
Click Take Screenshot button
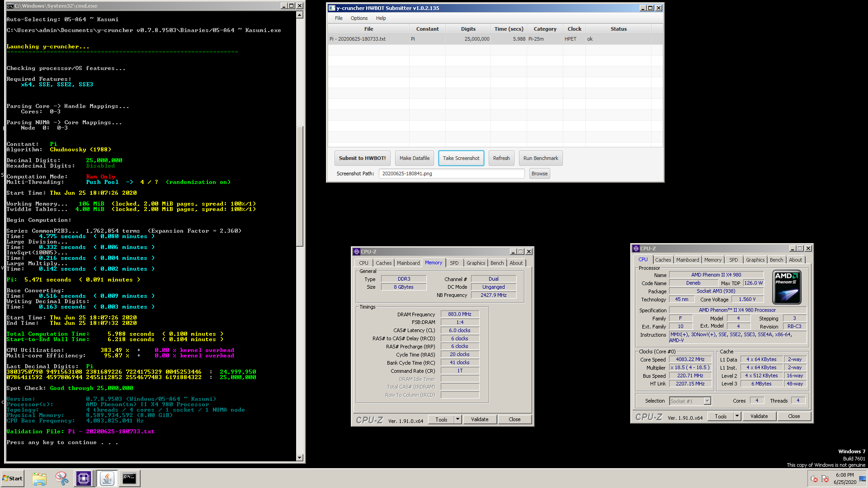pyautogui.click(x=461, y=158)
